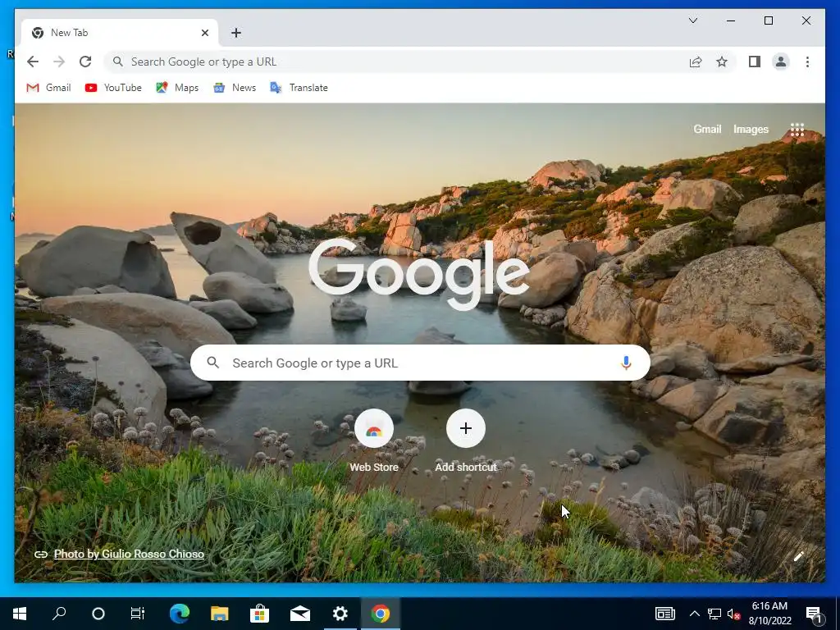Open the Maps bookmark
Image resolution: width=840 pixels, height=630 pixels.
coord(177,87)
